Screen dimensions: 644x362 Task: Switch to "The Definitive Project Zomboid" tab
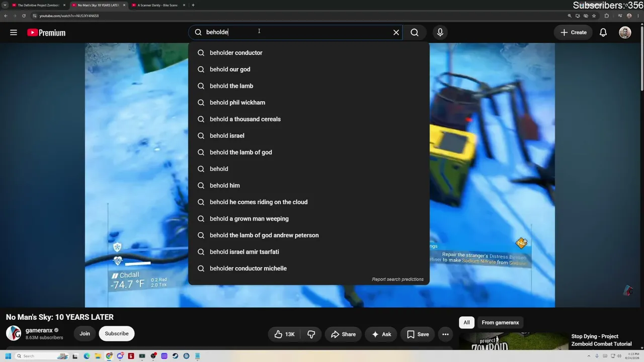(x=38, y=5)
